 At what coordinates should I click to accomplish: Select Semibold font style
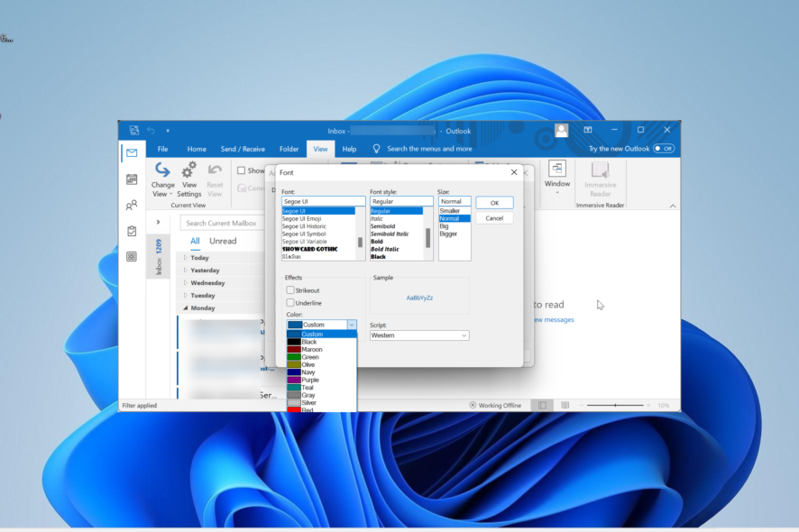[x=396, y=226]
